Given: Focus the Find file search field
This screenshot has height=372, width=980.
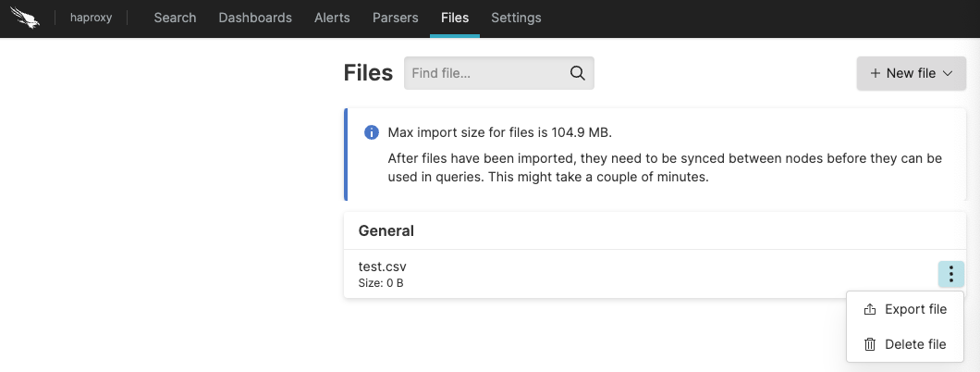Looking at the screenshot, I should [x=485, y=73].
